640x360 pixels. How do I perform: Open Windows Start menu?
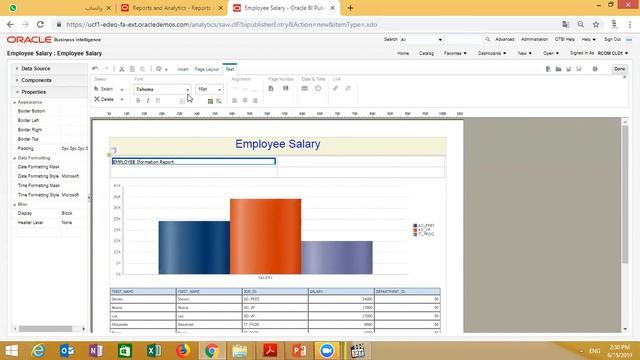(11, 351)
